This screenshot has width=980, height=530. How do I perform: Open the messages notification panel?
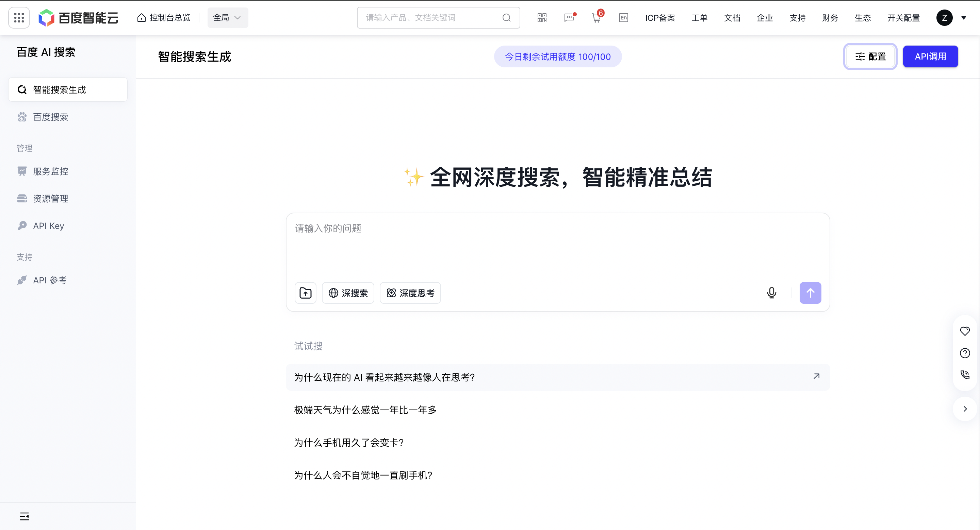click(569, 17)
